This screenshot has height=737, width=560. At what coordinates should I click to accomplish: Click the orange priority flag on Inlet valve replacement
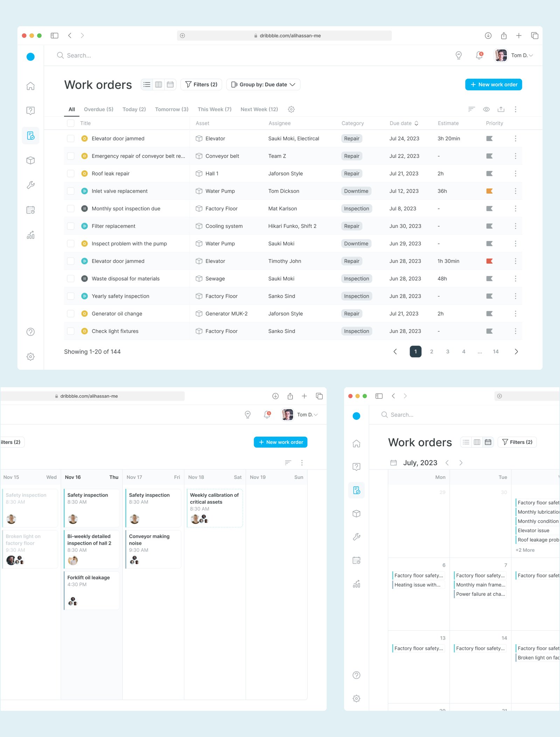click(x=489, y=191)
